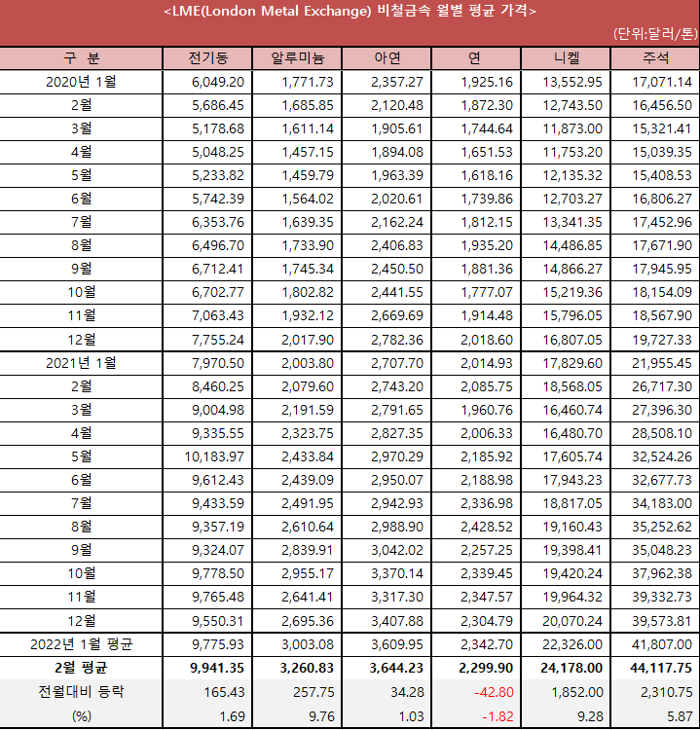Click the unit label '(단위:달러/톤)'
700x730 pixels.
655,34
